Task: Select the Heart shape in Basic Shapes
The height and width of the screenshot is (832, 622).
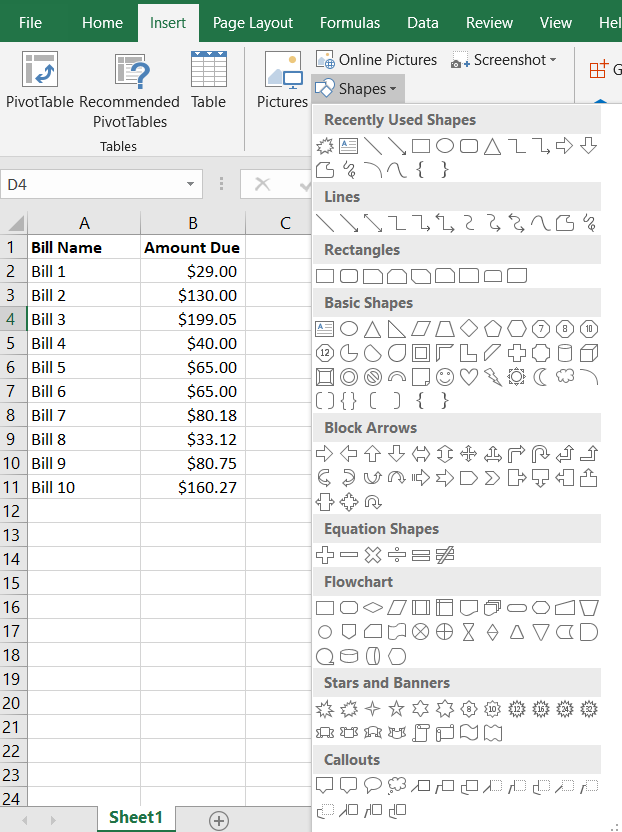Action: (469, 377)
